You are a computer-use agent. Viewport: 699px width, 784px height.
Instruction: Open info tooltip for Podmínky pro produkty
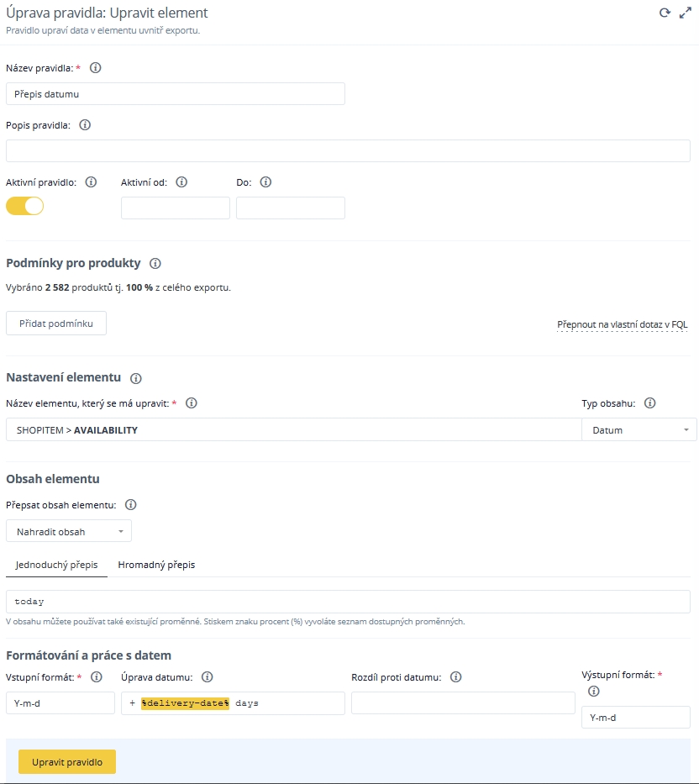155,263
